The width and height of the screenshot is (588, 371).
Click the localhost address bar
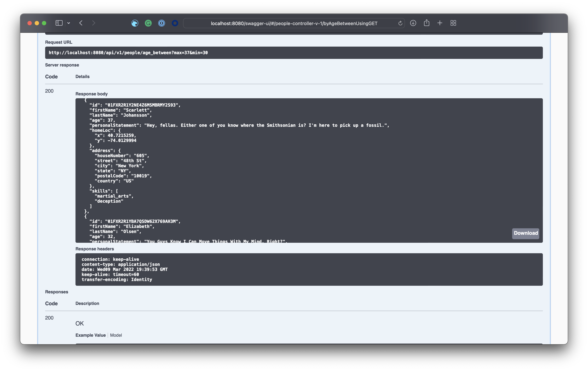click(294, 23)
